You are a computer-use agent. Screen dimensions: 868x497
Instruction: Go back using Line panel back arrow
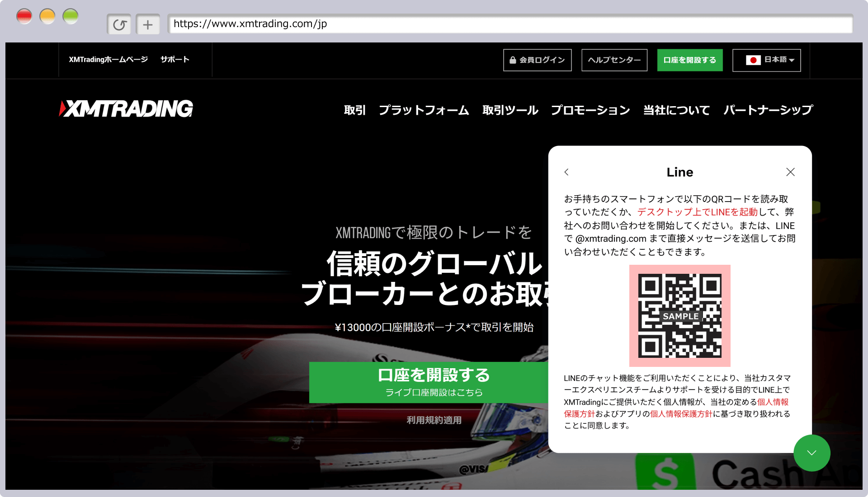(x=566, y=172)
